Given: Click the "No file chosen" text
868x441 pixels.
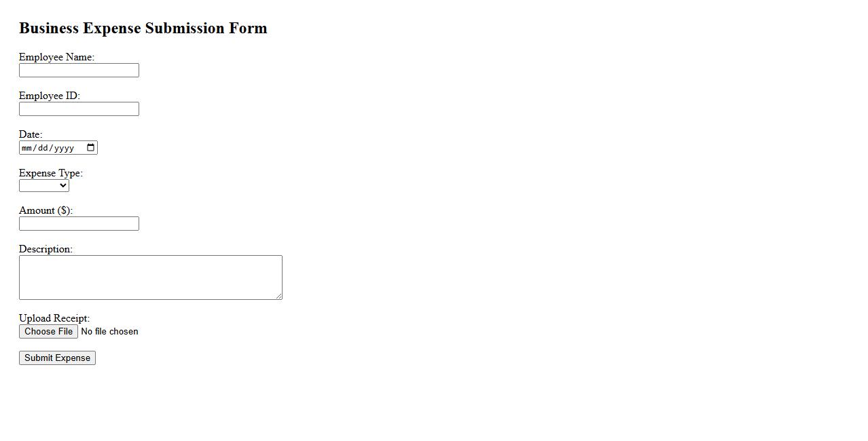Looking at the screenshot, I should tap(109, 332).
